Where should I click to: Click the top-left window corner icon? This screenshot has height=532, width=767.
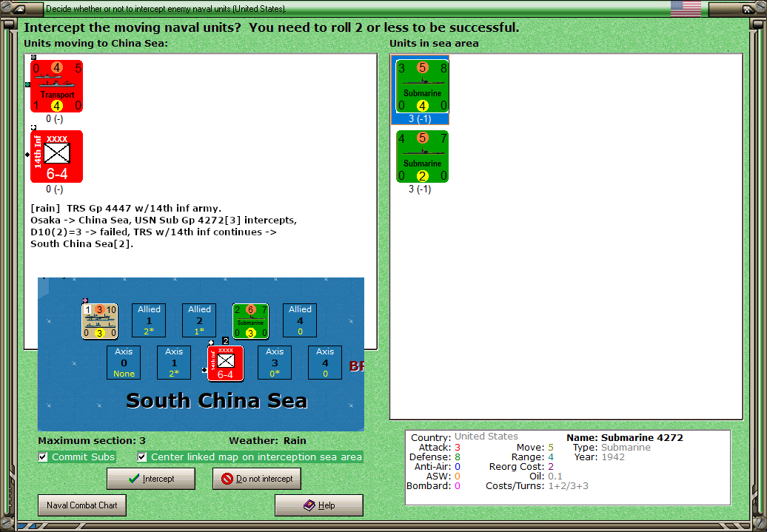point(21,8)
